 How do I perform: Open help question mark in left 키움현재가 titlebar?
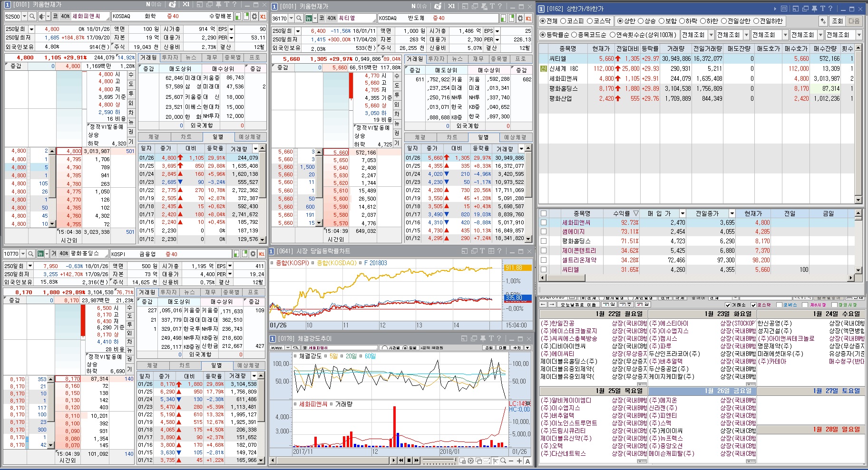click(235, 4)
